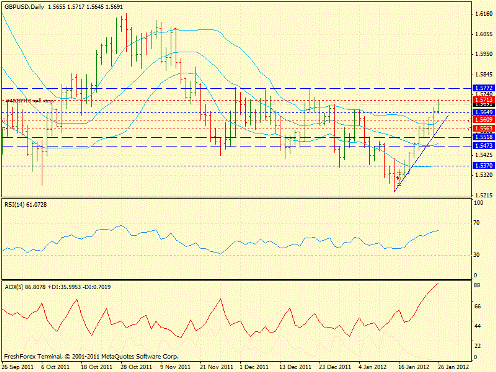
Task: Click the RSI 100 scale value
Action: point(478,203)
